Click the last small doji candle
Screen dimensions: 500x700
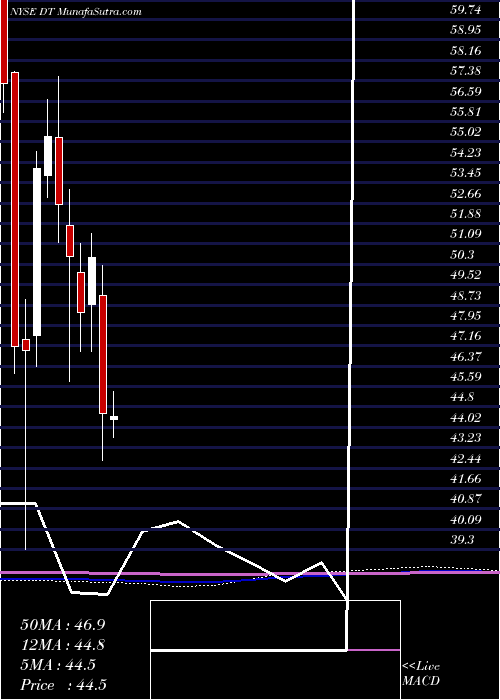(x=114, y=418)
